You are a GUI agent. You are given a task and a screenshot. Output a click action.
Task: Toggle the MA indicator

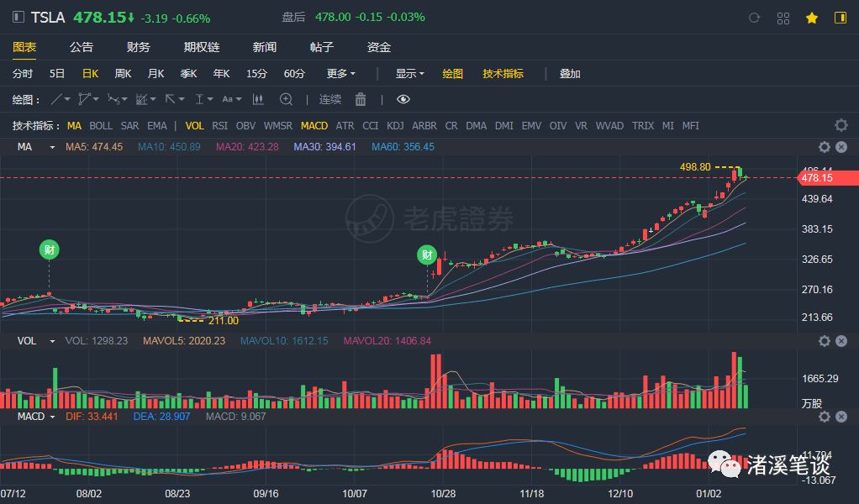click(x=74, y=126)
